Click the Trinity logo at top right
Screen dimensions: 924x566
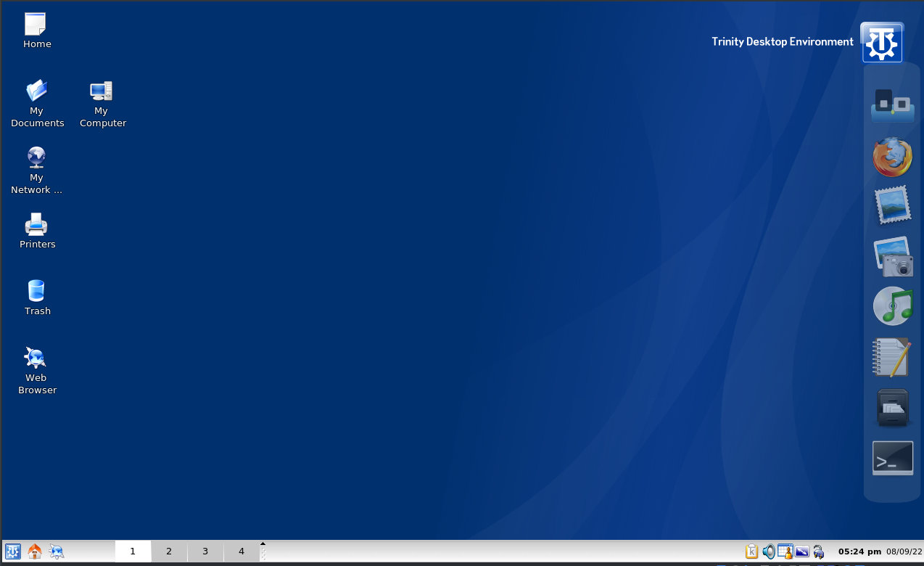pos(882,43)
